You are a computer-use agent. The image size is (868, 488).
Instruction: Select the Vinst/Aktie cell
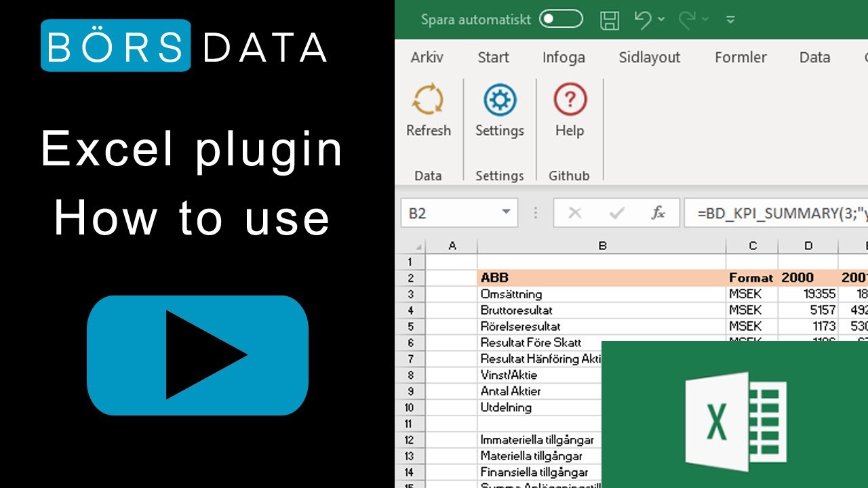(x=540, y=375)
